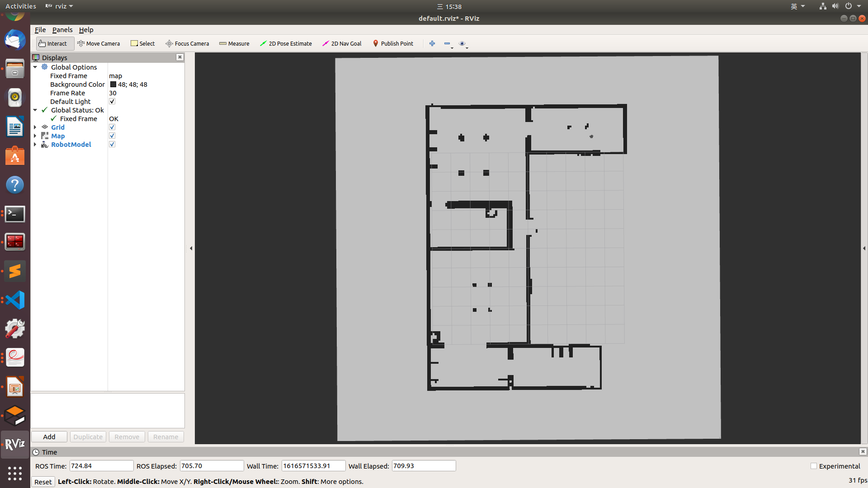Screen dimensions: 868x488
Task: Open the Panels menu
Action: 62,30
